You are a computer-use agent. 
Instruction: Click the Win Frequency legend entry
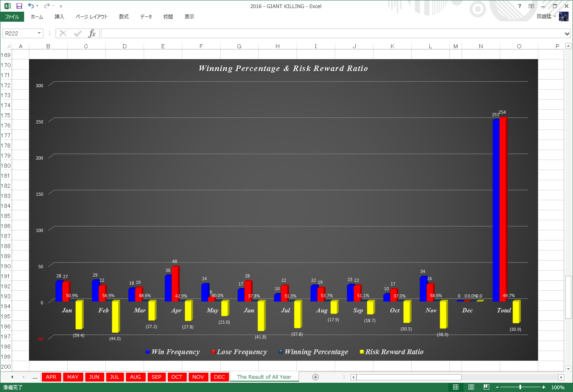click(x=173, y=352)
